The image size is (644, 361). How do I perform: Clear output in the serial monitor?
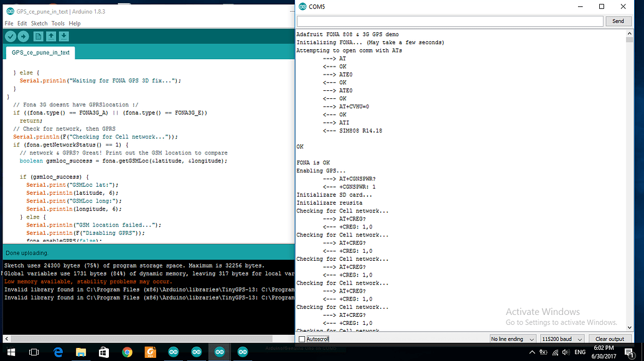click(x=610, y=339)
